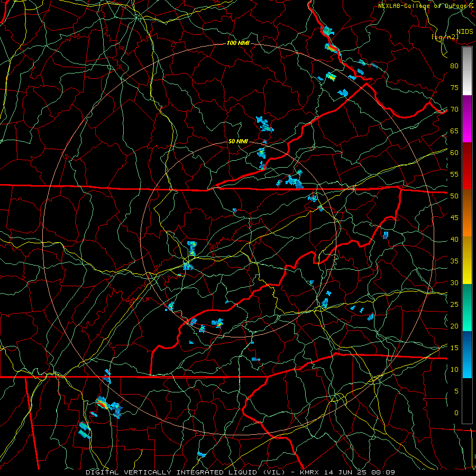Click the "DIGITAL VERTICALLY INTEGRATED LIQUID (VIL)" product title

186,472
